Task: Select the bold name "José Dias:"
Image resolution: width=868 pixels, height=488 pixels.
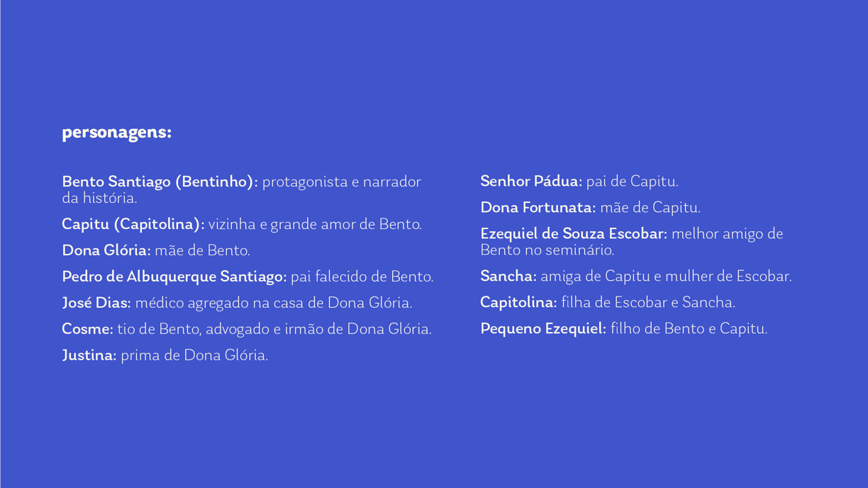Action: (96, 303)
